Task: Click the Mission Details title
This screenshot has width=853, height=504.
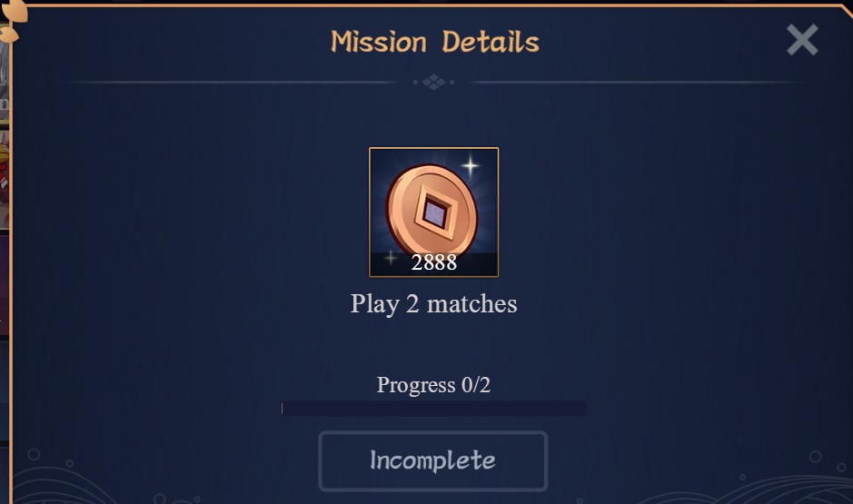Action: pos(434,42)
